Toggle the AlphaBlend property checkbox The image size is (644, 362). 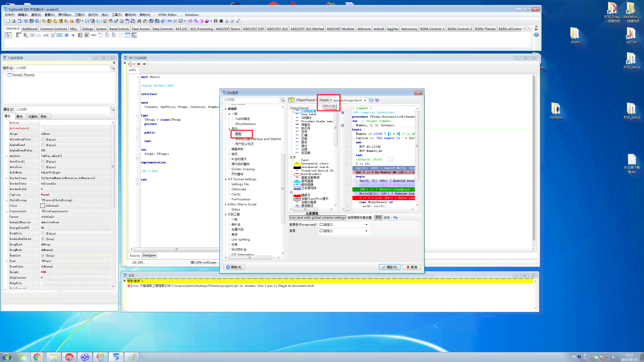(43, 145)
